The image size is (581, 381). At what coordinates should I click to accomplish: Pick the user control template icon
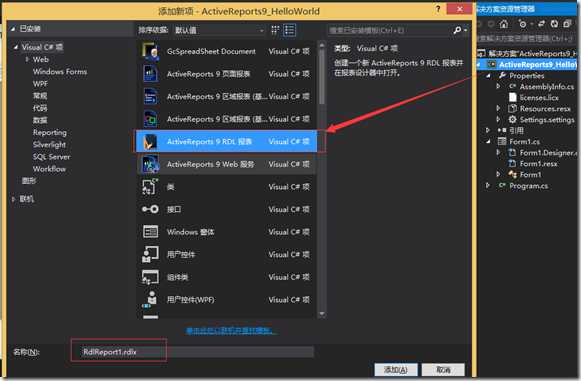(x=150, y=255)
